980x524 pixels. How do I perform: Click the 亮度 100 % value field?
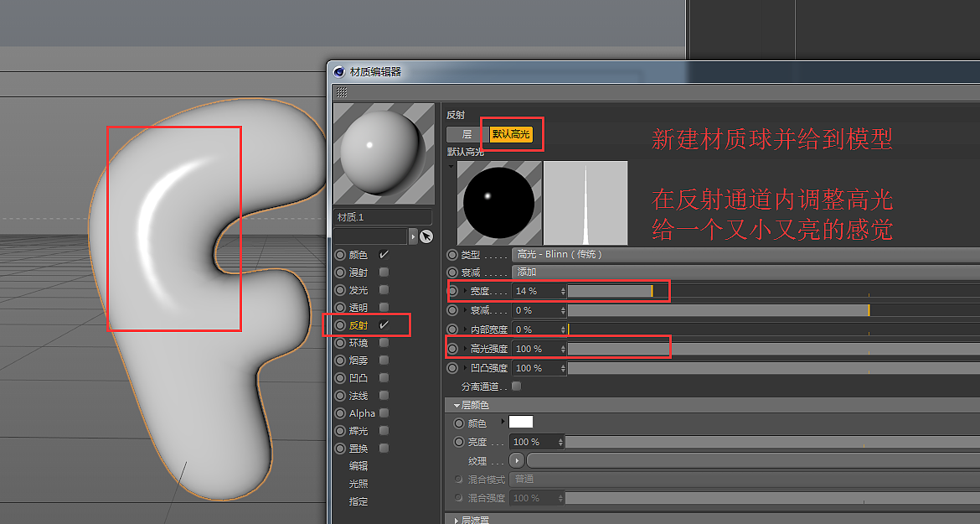point(533,442)
